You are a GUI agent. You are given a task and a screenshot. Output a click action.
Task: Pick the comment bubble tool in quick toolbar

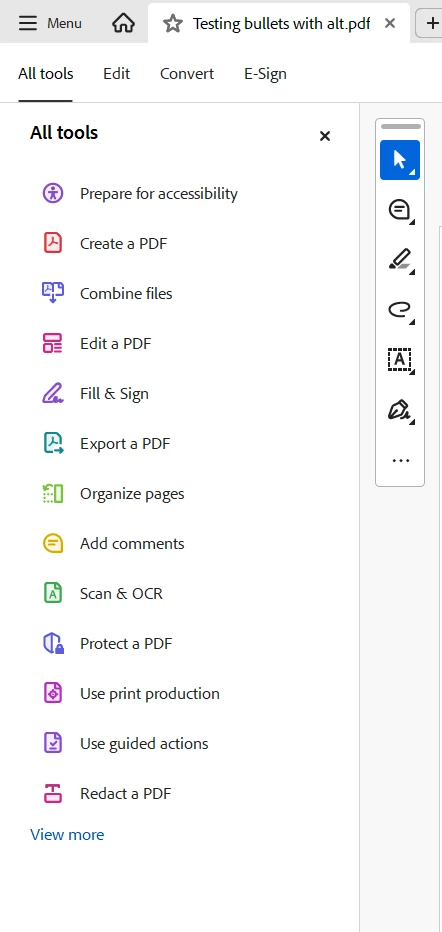(x=400, y=210)
